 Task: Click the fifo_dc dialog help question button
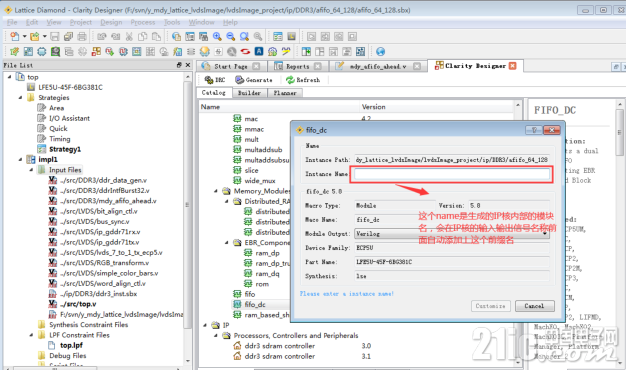tap(534, 130)
